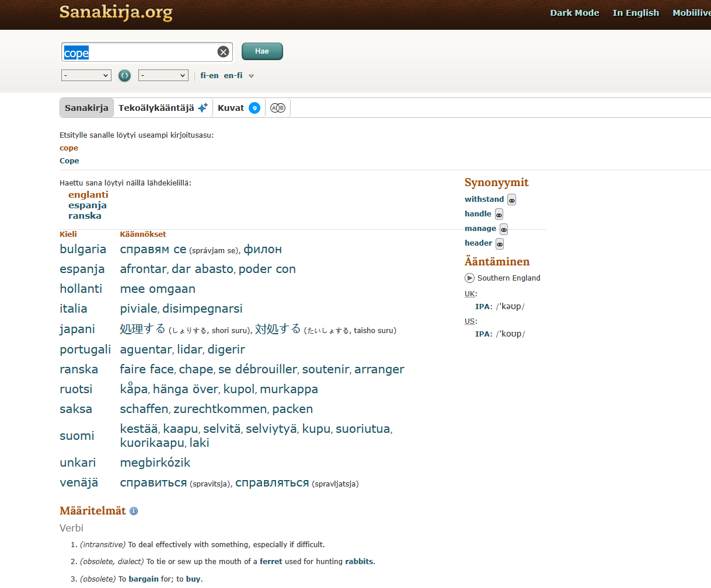Click the UK pronunciation label
Screen dimensions: 711x588
[470, 294]
